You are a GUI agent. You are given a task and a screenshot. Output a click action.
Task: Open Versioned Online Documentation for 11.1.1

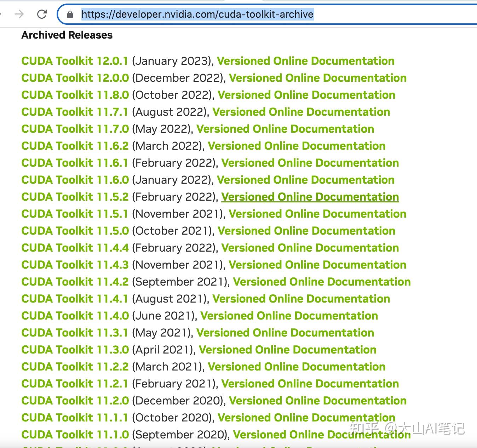[x=306, y=418]
